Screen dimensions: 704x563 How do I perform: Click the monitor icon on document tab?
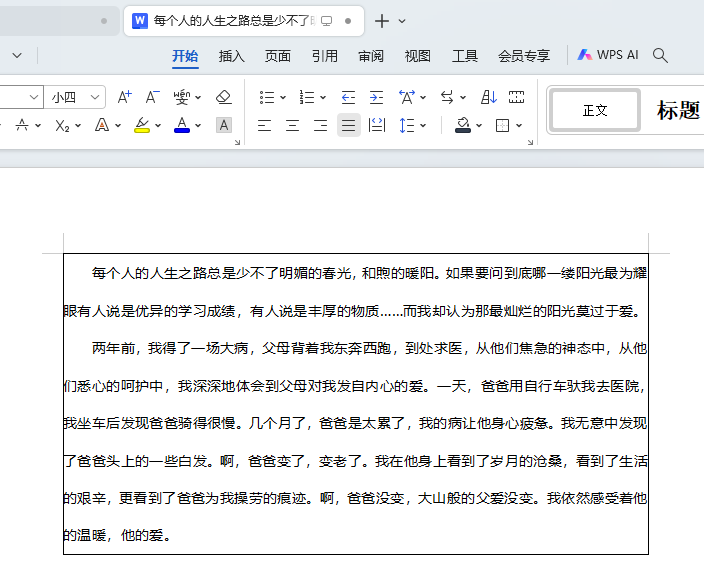pyautogui.click(x=326, y=21)
